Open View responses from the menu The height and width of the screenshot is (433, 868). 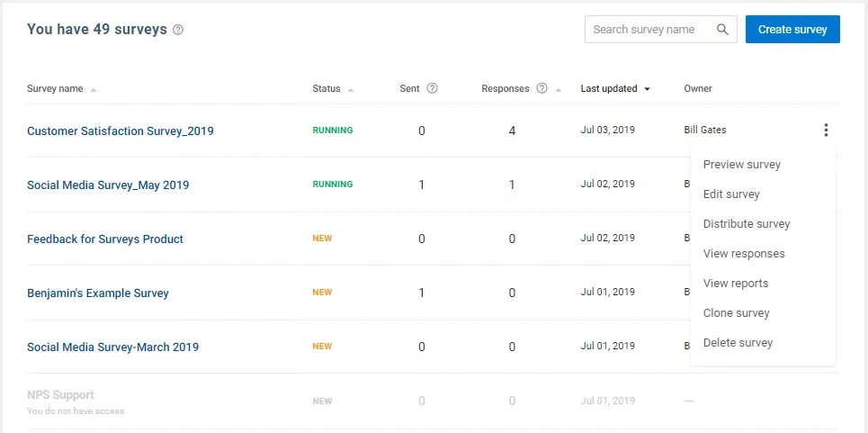[744, 254]
